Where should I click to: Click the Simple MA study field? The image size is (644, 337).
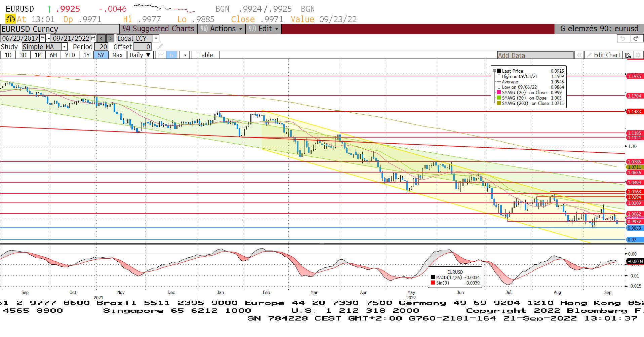pos(42,47)
